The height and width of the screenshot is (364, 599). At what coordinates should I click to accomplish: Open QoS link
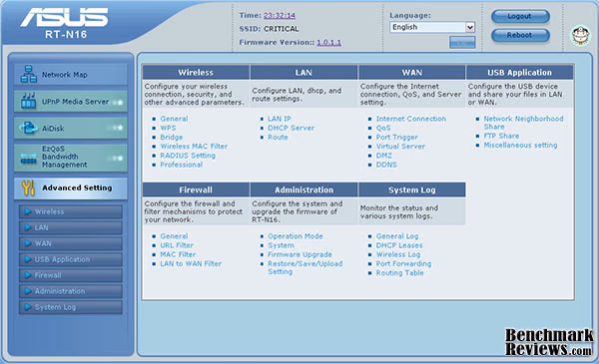pos(383,128)
